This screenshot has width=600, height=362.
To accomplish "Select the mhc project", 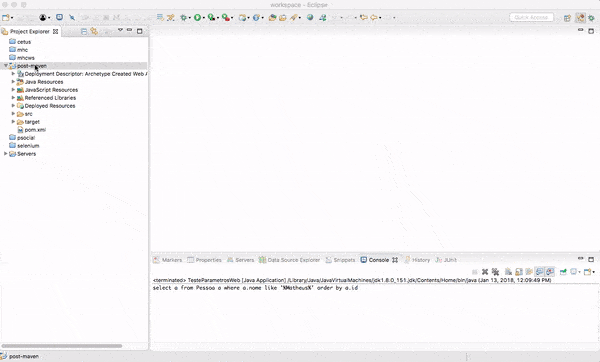I will [22, 50].
